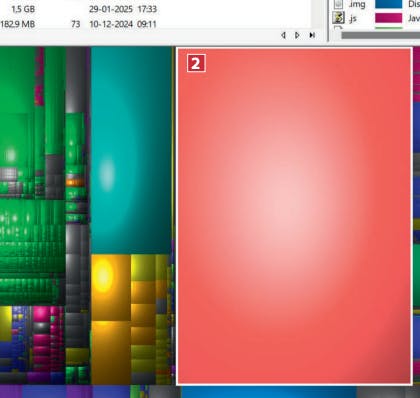Click the scroll-left arrow below file list

(x=283, y=35)
